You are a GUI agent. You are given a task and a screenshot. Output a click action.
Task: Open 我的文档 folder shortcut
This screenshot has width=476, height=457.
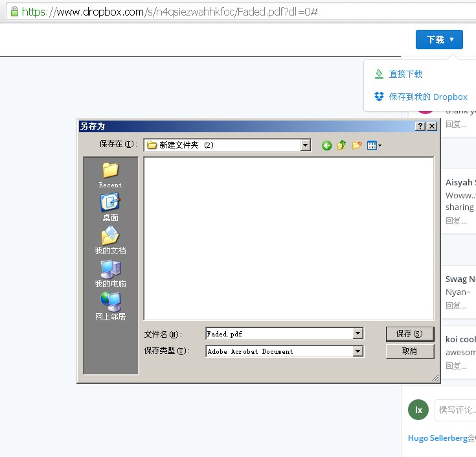pos(110,240)
